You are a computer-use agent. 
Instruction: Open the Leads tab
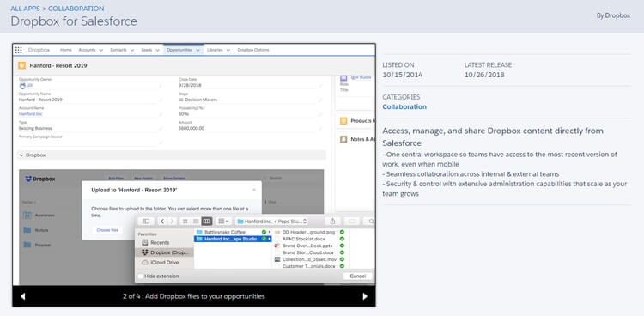click(146, 50)
